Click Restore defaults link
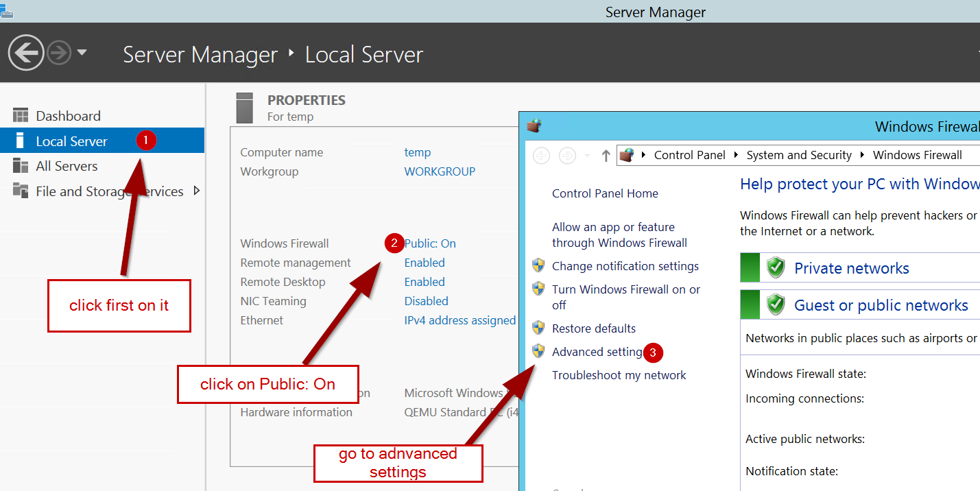 pos(594,328)
